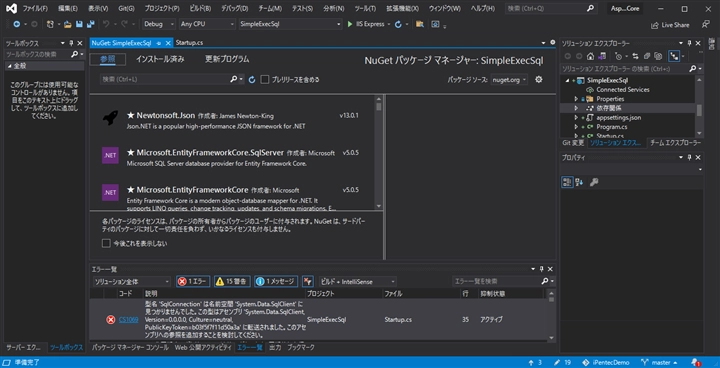Expand the Program.cs tree node

click(x=576, y=127)
